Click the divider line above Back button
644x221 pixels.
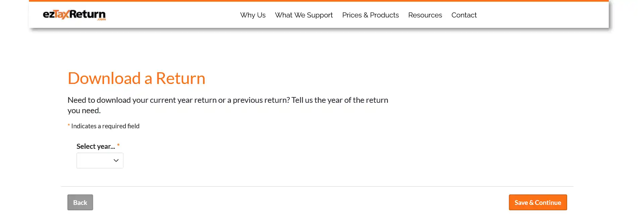click(317, 186)
